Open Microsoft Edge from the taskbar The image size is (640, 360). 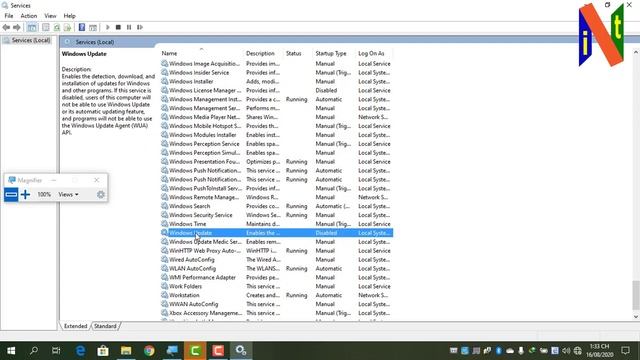(80, 351)
